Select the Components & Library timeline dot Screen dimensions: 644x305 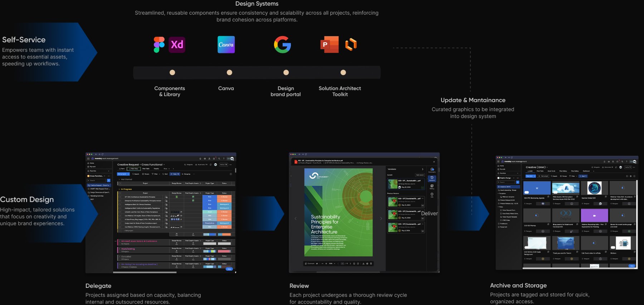click(x=172, y=73)
